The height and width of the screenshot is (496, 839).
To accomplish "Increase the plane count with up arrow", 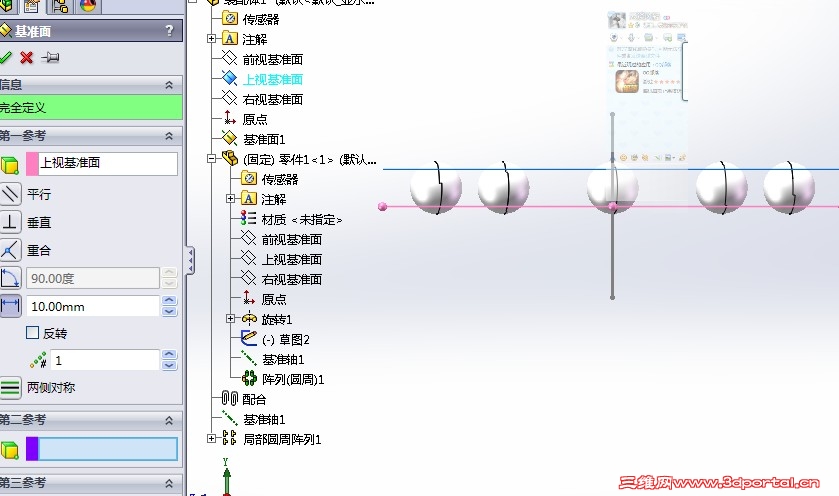I will pyautogui.click(x=169, y=354).
